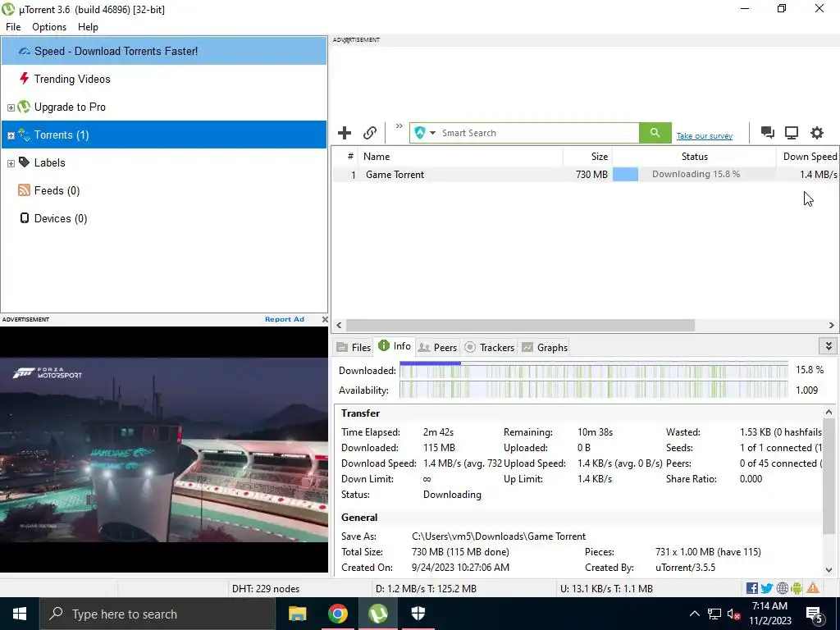
Task: Select the Game Torrent row
Action: (585, 174)
